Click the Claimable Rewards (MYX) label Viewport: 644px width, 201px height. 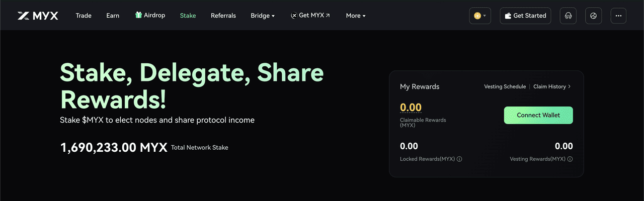tap(423, 123)
